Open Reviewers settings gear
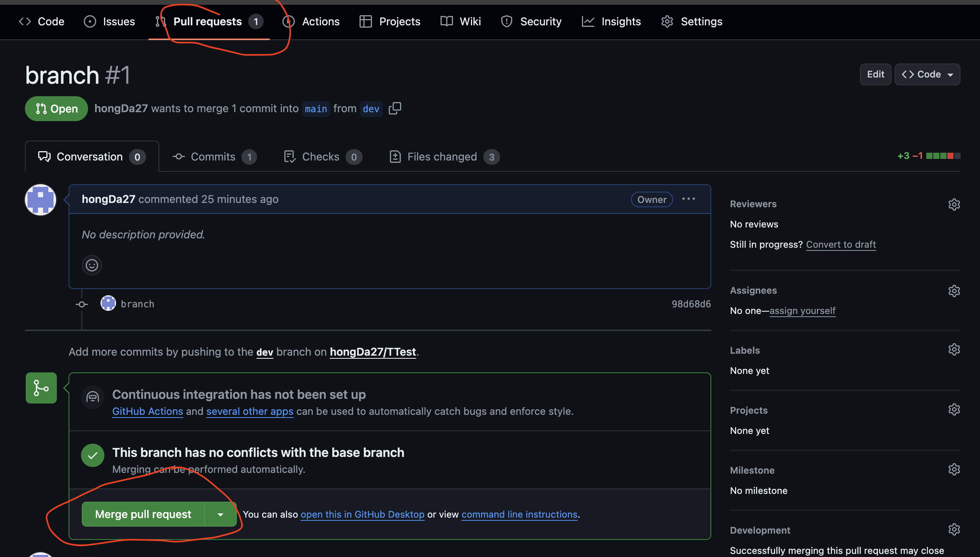The height and width of the screenshot is (557, 980). tap(954, 204)
